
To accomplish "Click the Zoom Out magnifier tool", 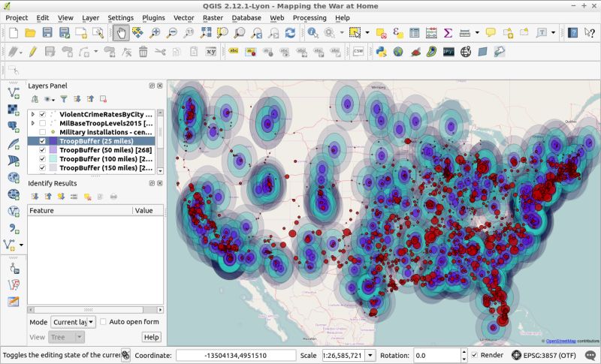I will coord(172,33).
